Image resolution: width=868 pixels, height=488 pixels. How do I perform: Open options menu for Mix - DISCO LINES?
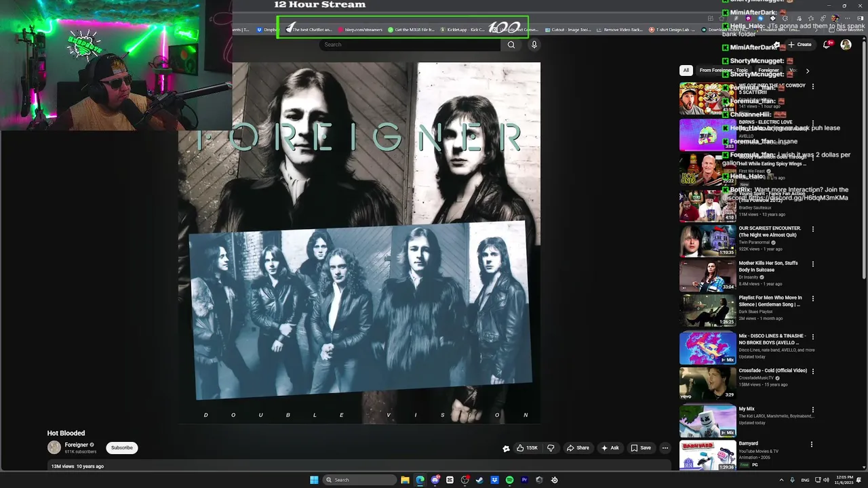(x=812, y=337)
